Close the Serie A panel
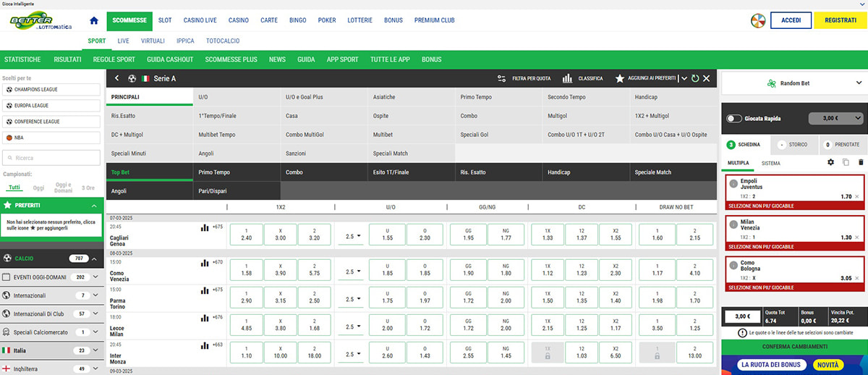Viewport: 868px width, 375px height. pos(707,78)
